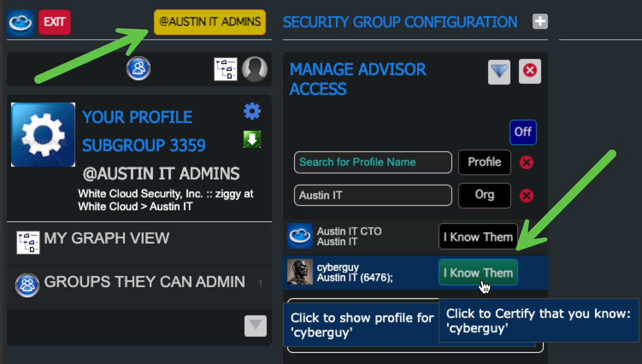Image resolution: width=642 pixels, height=364 pixels.
Task: Collapse Manage Advisor Access with blue triangle
Action: (499, 72)
